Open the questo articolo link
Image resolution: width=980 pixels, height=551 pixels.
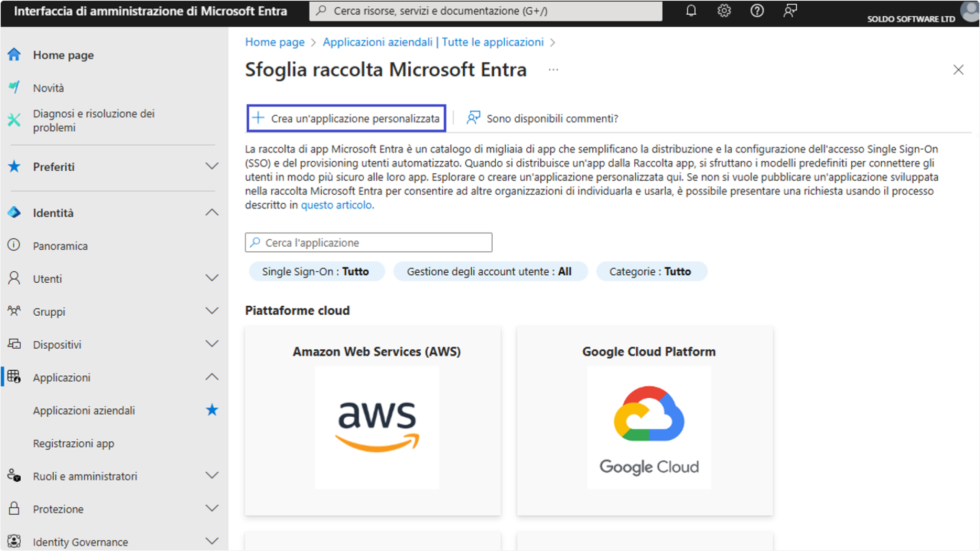337,205
